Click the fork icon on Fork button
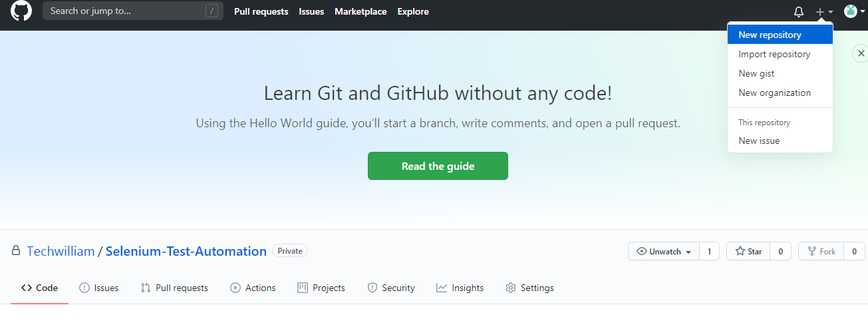 coord(812,251)
